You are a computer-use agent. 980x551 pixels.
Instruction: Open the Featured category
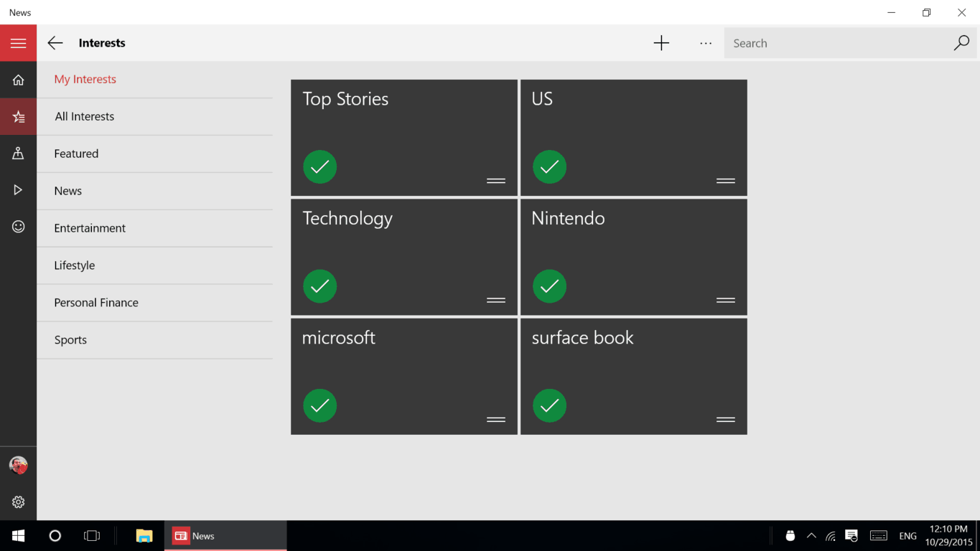pyautogui.click(x=155, y=154)
